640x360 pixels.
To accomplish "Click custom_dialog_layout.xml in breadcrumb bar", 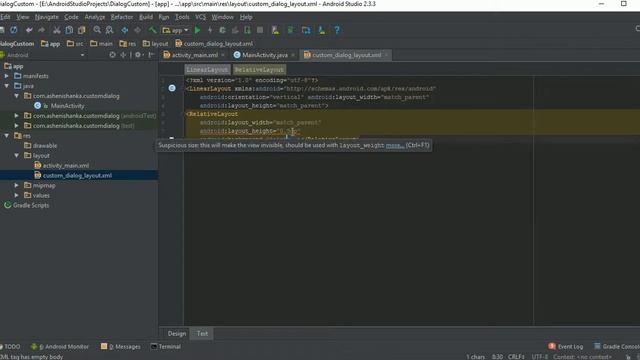I will pyautogui.click(x=214, y=44).
